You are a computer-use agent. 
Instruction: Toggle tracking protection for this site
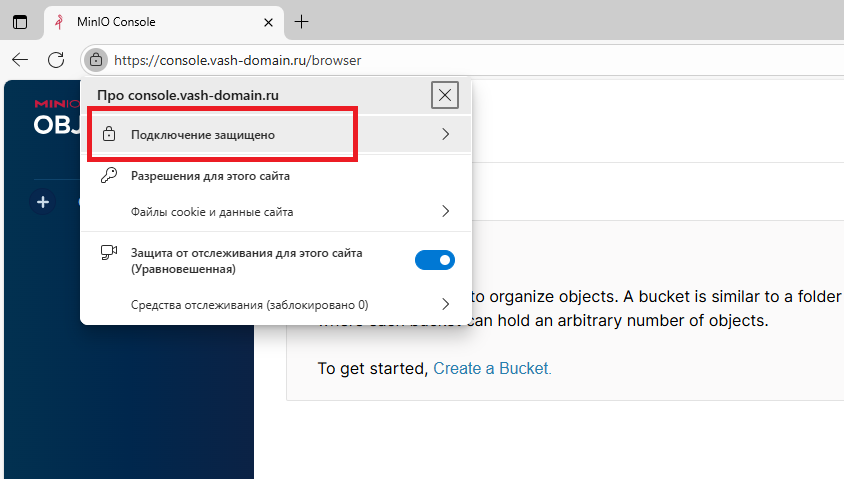point(434,260)
